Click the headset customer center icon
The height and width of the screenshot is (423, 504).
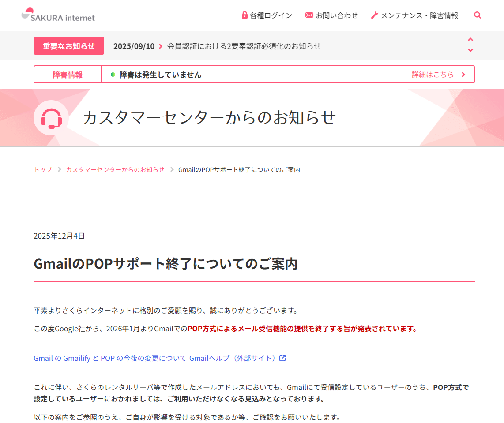[x=51, y=118]
